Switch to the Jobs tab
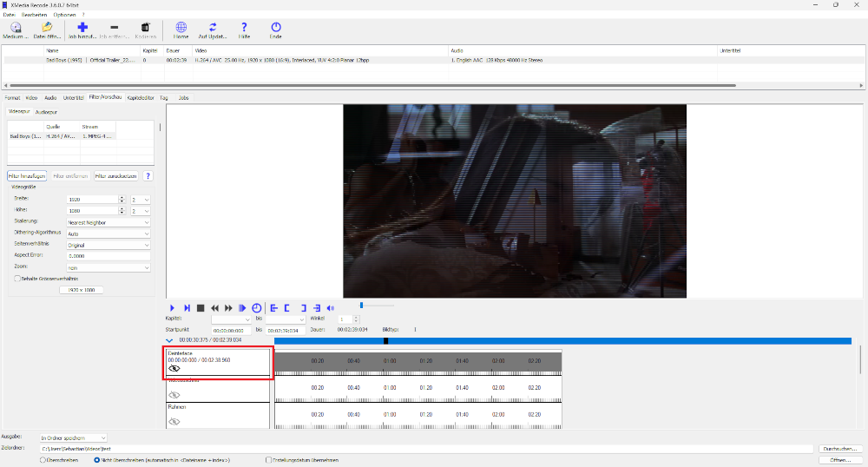 click(x=183, y=98)
